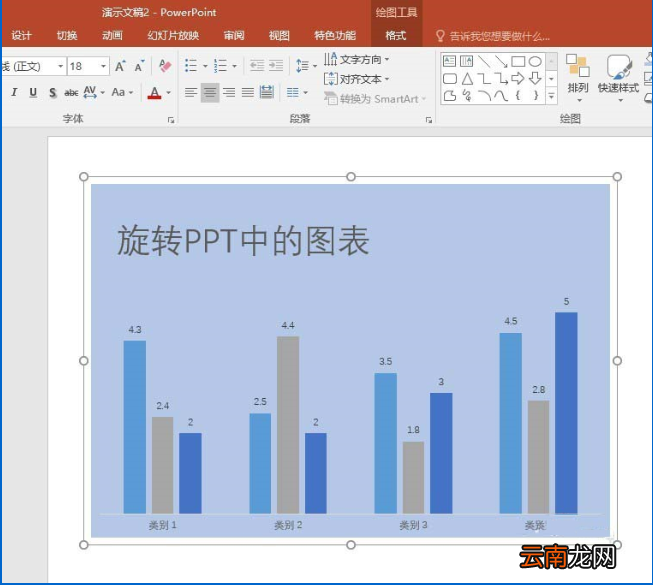The height and width of the screenshot is (585, 653).
Task: Align text to the right
Action: [229, 92]
